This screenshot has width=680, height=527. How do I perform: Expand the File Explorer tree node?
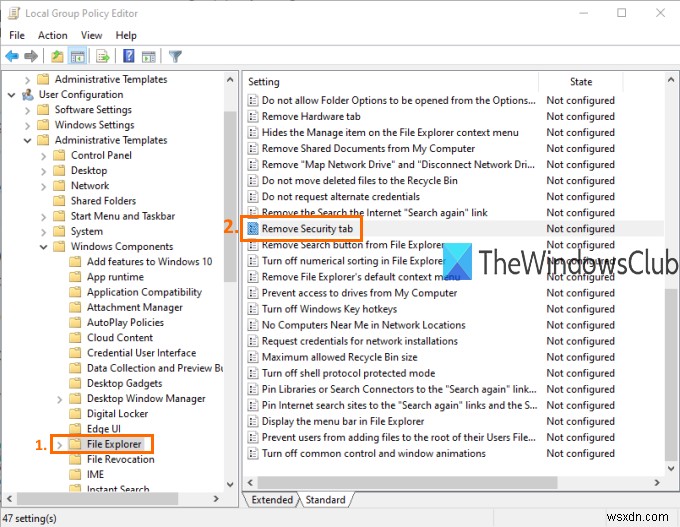[59, 444]
